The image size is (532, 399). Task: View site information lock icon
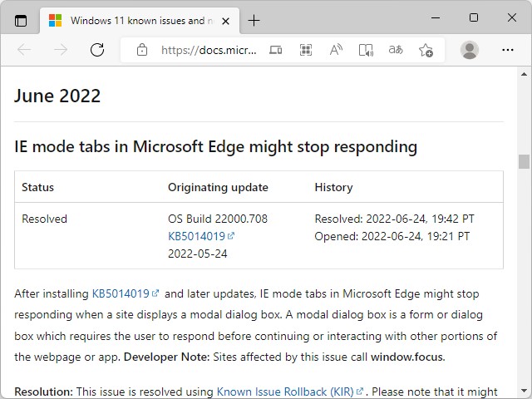142,50
